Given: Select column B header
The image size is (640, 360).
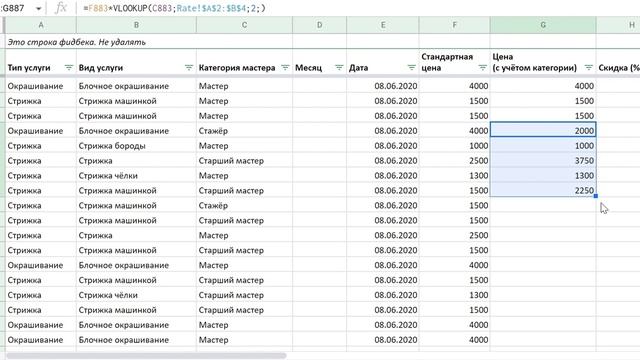Looking at the screenshot, I should tap(136, 25).
